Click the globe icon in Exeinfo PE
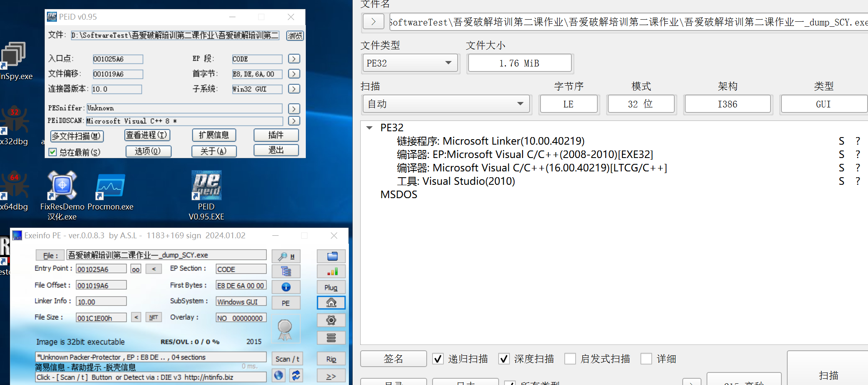 click(279, 375)
